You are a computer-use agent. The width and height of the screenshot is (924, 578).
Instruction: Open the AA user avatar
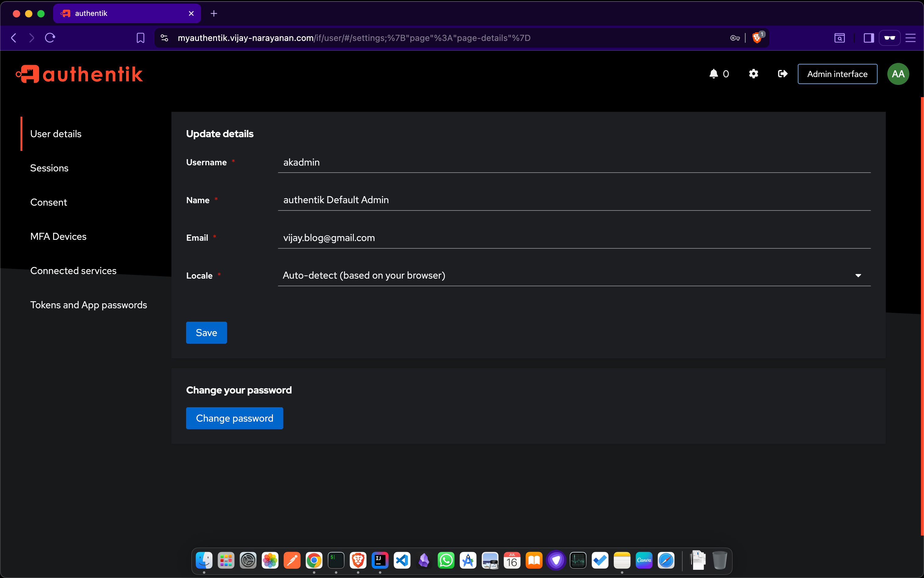point(898,74)
